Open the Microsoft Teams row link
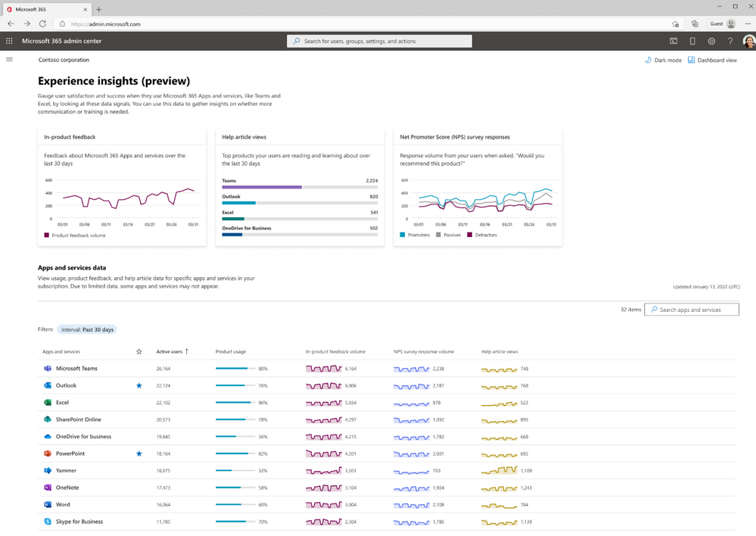Screen dimensions: 756x536 [76, 369]
